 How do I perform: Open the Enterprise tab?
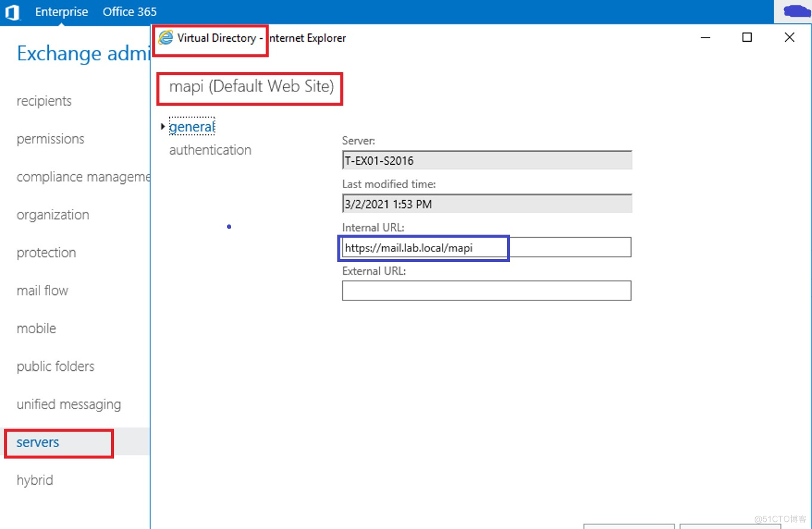[61, 12]
